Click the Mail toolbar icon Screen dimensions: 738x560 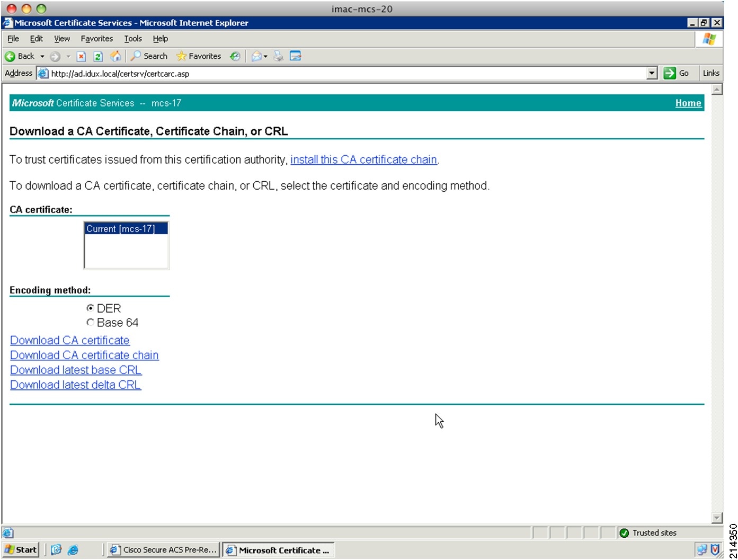[x=256, y=56]
